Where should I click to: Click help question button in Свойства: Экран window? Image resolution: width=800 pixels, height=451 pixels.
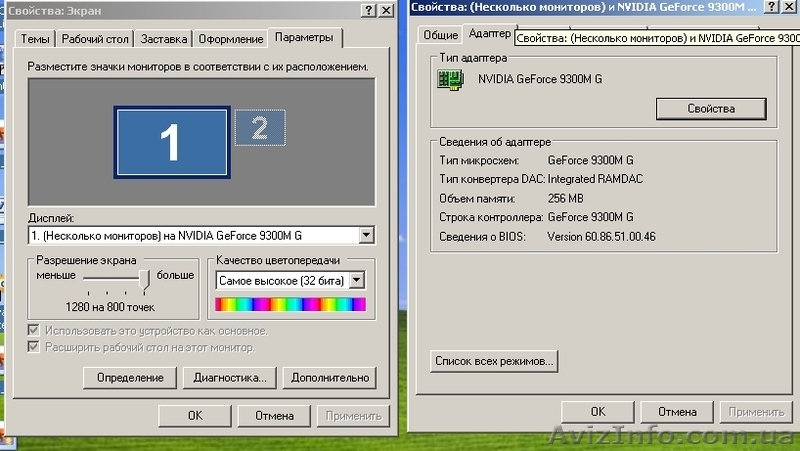coord(369,10)
